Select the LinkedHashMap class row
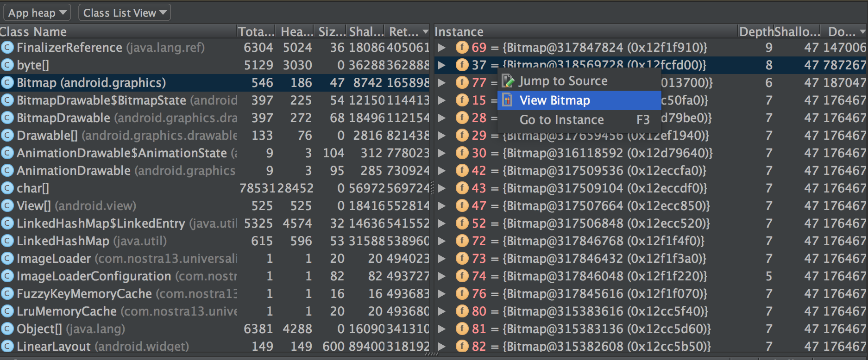 point(215,241)
